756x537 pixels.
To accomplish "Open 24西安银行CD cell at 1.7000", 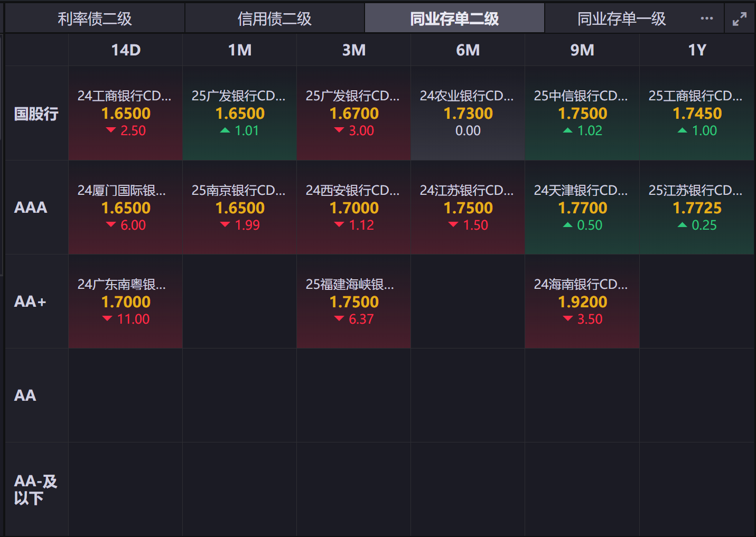I will pos(354,208).
